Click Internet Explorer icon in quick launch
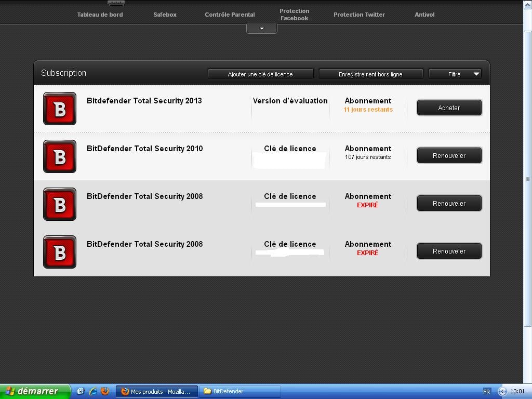 point(93,391)
